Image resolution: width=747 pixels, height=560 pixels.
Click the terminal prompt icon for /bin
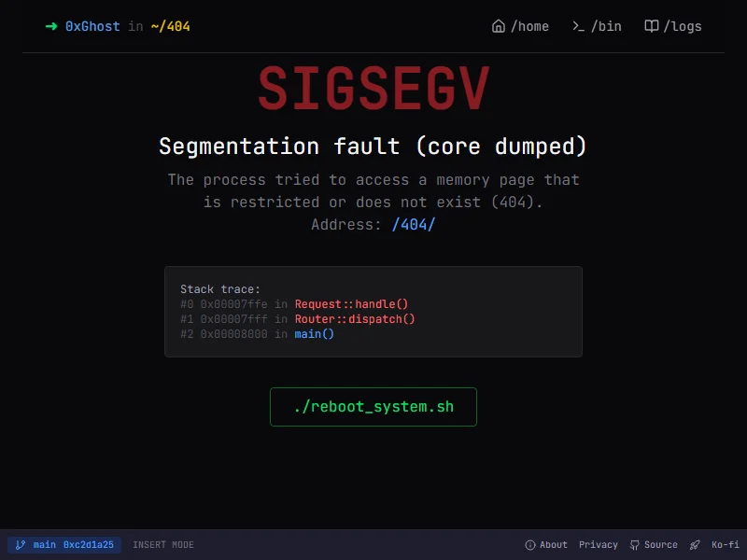coord(578,26)
